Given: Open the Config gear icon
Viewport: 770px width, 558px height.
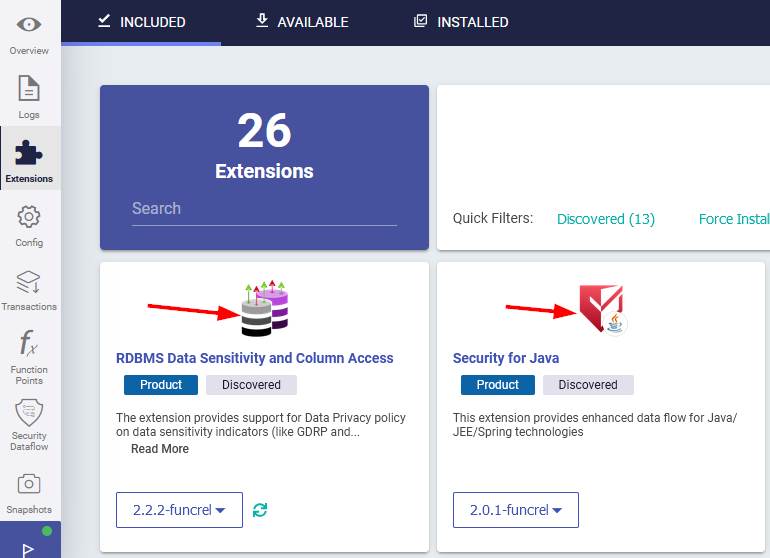Looking at the screenshot, I should coord(29,217).
